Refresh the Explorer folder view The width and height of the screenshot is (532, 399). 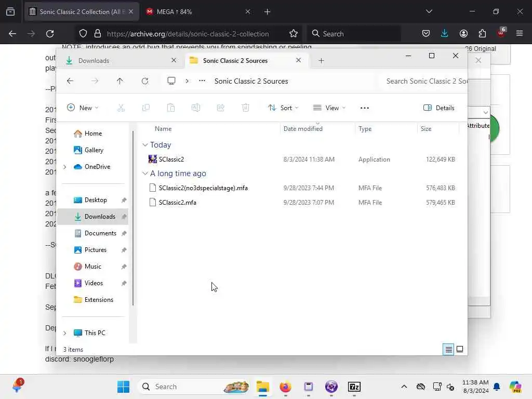[145, 81]
